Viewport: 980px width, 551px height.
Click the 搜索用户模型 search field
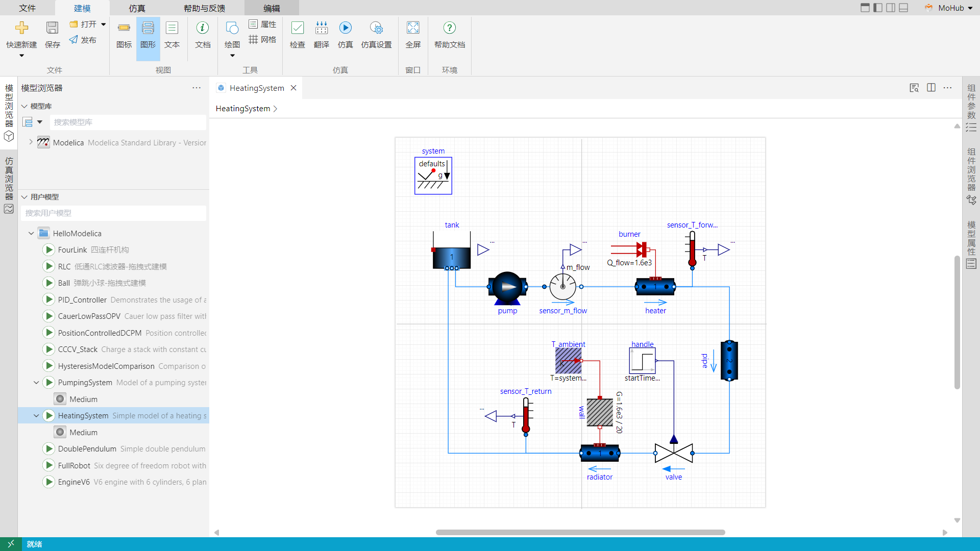click(x=113, y=213)
